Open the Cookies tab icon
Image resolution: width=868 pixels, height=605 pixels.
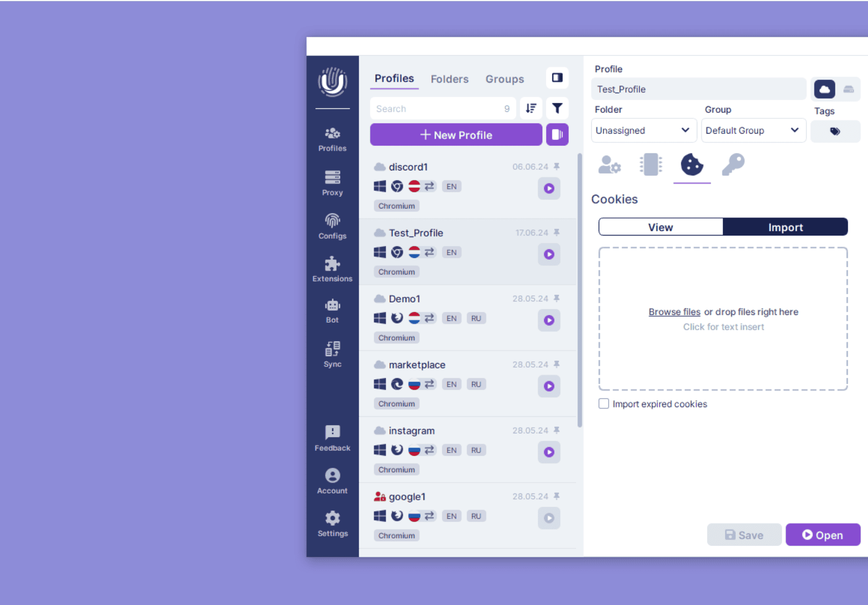pyautogui.click(x=692, y=165)
